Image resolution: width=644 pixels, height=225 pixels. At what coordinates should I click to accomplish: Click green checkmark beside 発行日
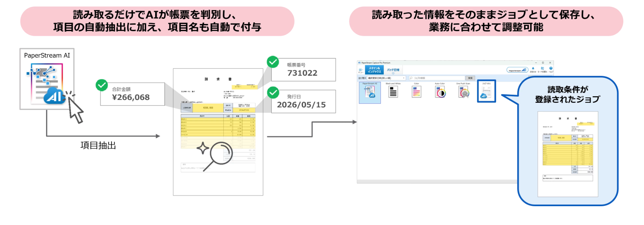[x=273, y=93]
